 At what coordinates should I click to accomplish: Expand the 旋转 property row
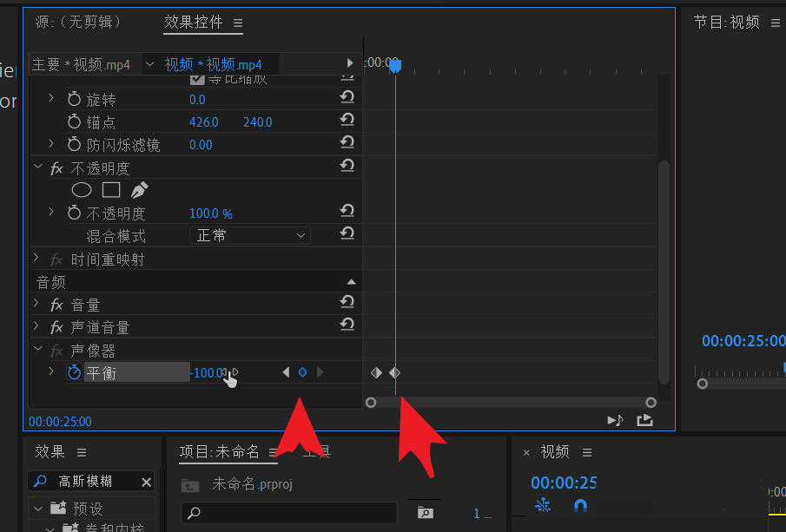pyautogui.click(x=50, y=99)
